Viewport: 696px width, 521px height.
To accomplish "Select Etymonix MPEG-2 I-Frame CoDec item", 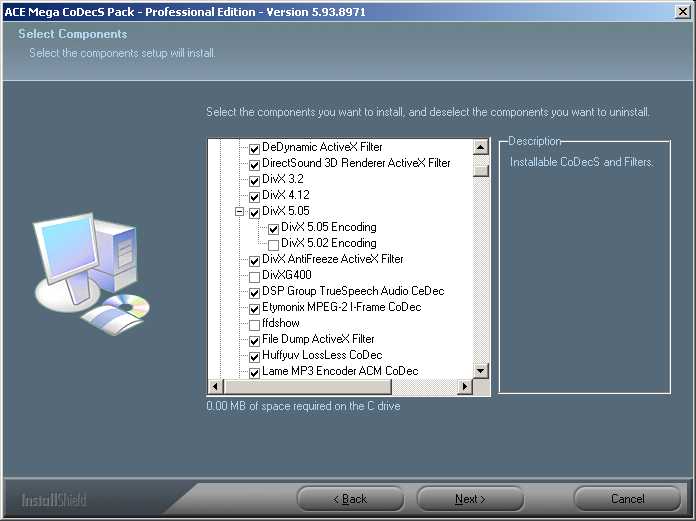I will (x=341, y=307).
